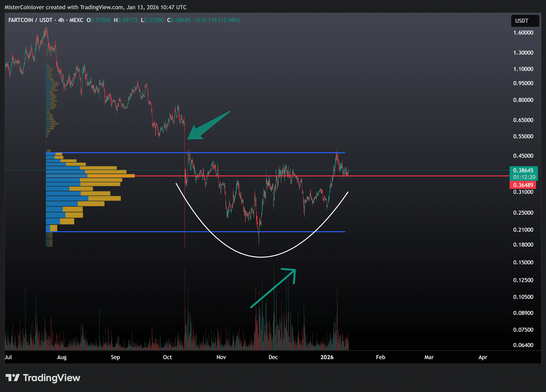Click the lower blue horizontal range line
The width and height of the screenshot is (546, 392).
(x=144, y=232)
